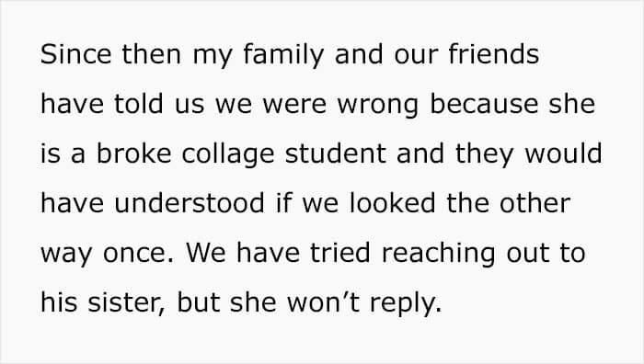Click the word "understood" in fourth line
644x364 pixels.
pos(190,203)
